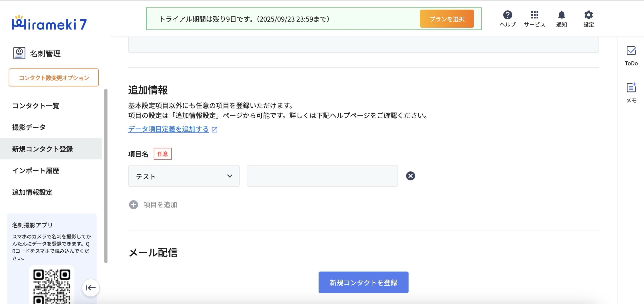Open the Services grid icon

[534, 15]
